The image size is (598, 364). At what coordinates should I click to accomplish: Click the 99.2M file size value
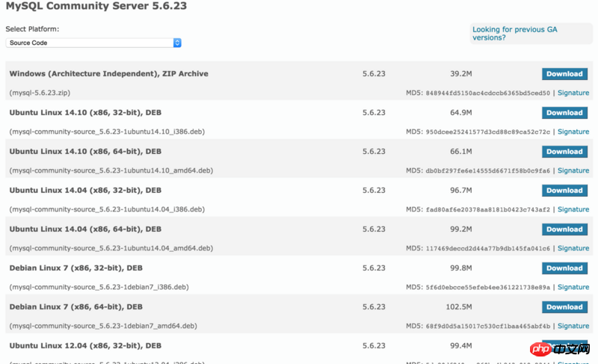(460, 229)
